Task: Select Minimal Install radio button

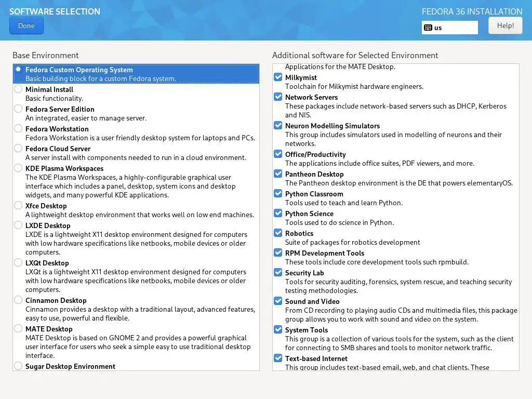Action: pyautogui.click(x=18, y=89)
